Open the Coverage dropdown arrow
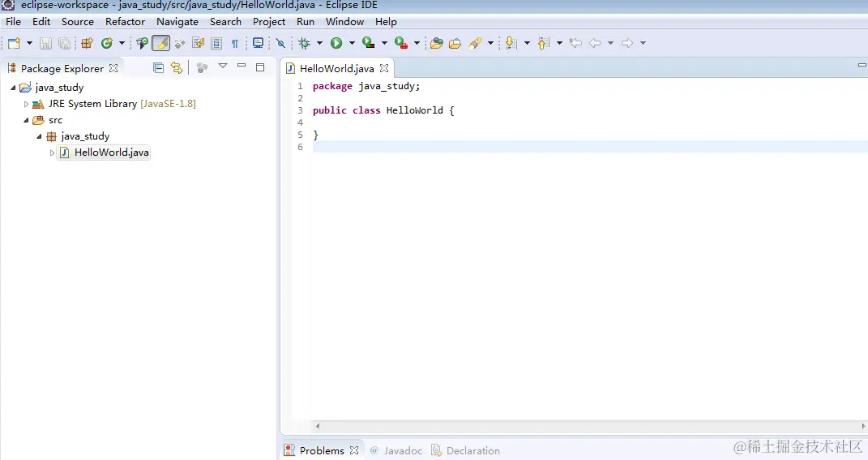 pyautogui.click(x=384, y=43)
